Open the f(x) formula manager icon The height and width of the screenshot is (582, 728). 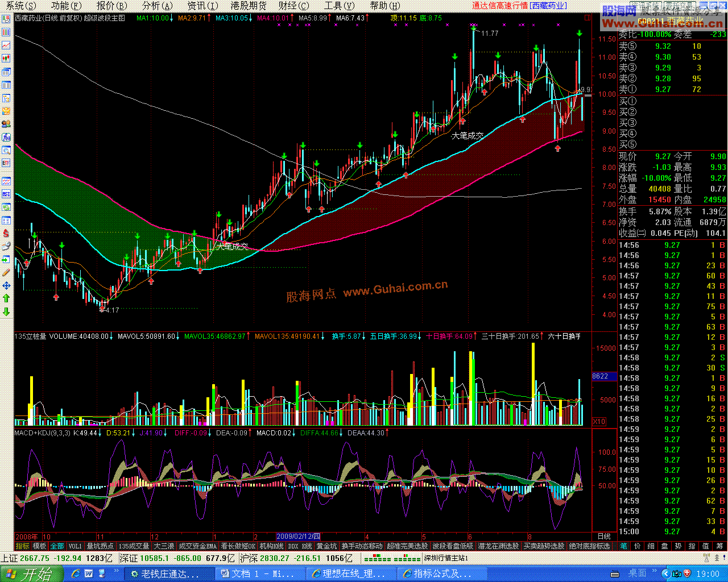6,138
